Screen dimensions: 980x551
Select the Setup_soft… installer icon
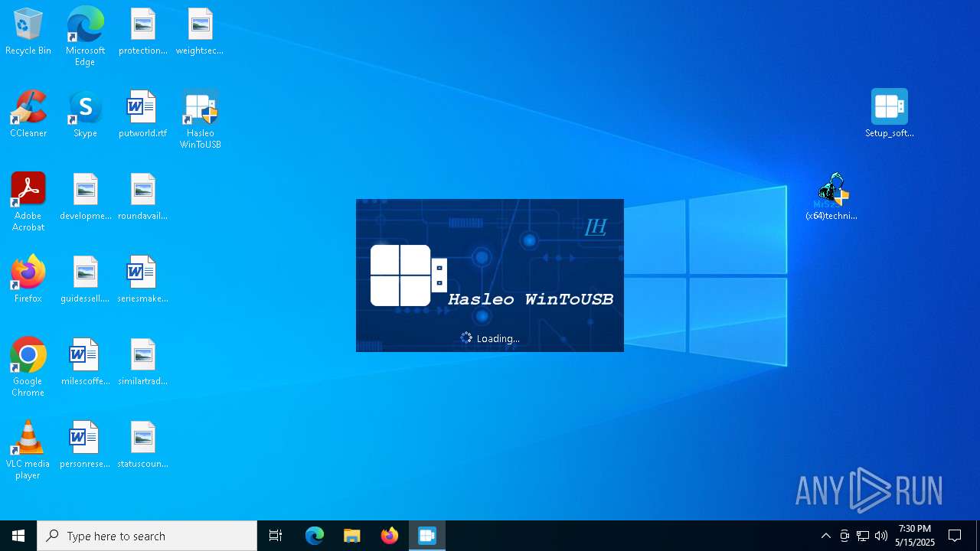pos(889,113)
